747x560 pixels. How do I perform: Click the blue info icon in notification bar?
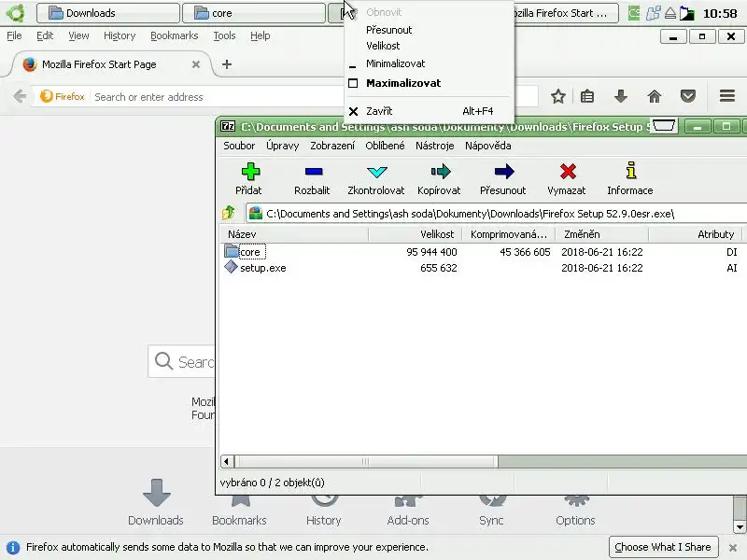click(13, 547)
